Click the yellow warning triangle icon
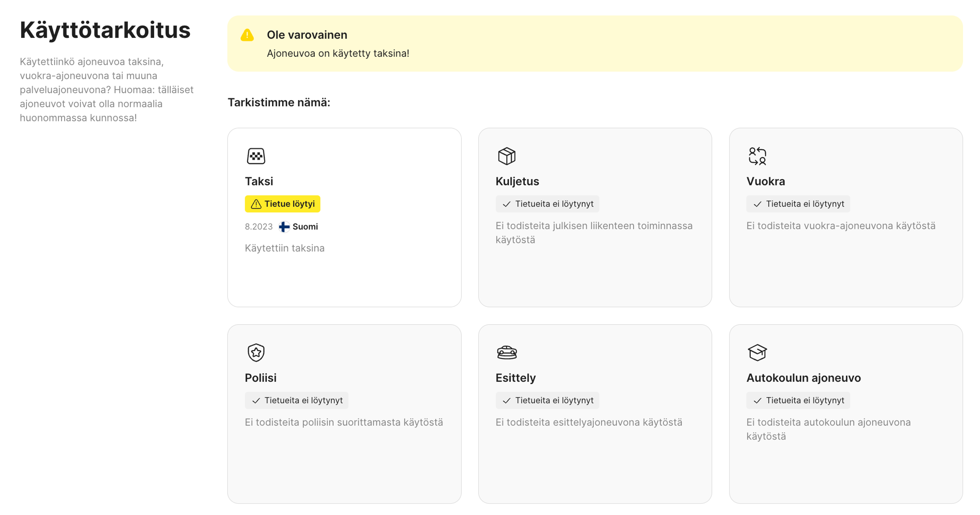 pos(247,35)
